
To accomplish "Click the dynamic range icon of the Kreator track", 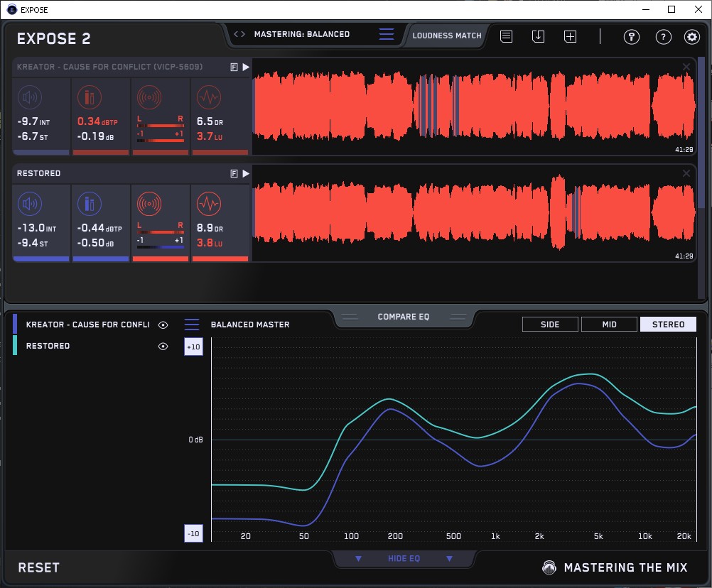I will point(208,97).
